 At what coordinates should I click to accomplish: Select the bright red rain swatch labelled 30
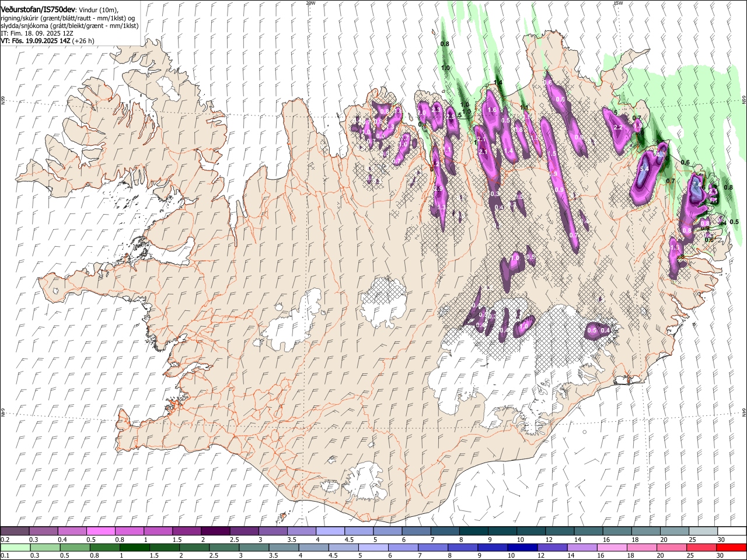pos(732,547)
